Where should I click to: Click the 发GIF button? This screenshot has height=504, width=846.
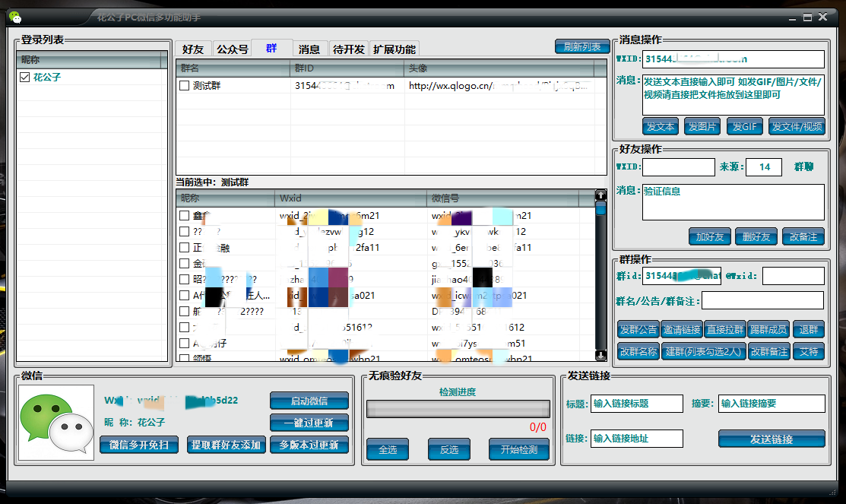745,127
